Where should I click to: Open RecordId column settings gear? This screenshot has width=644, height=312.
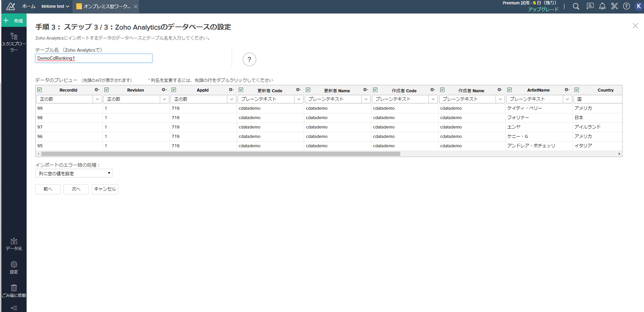click(97, 90)
